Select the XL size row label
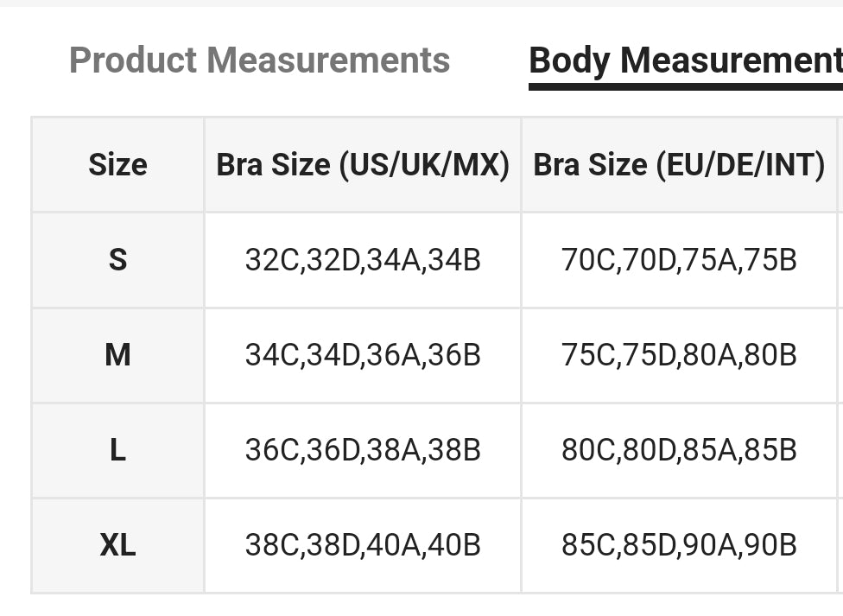843x616 pixels. point(117,545)
